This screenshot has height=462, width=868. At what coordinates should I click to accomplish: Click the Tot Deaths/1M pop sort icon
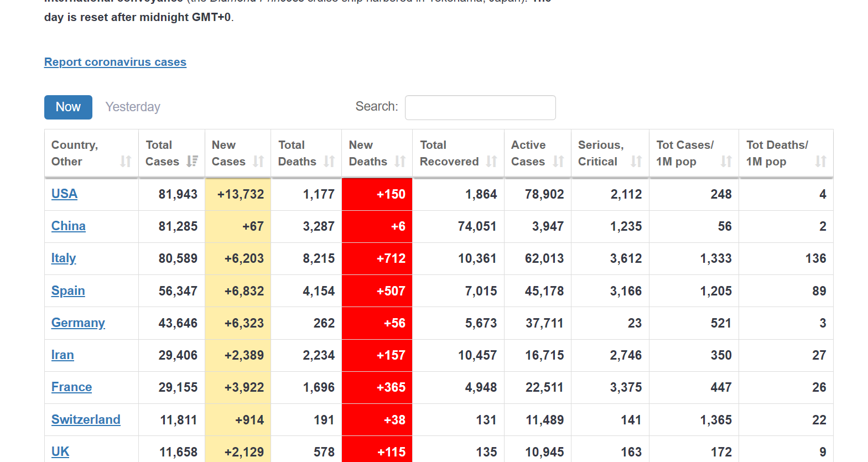820,161
